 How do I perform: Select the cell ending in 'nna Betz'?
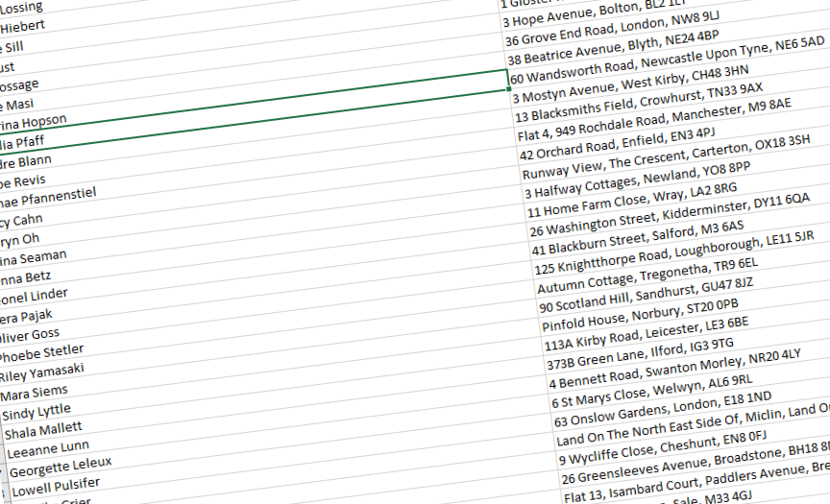(25, 277)
